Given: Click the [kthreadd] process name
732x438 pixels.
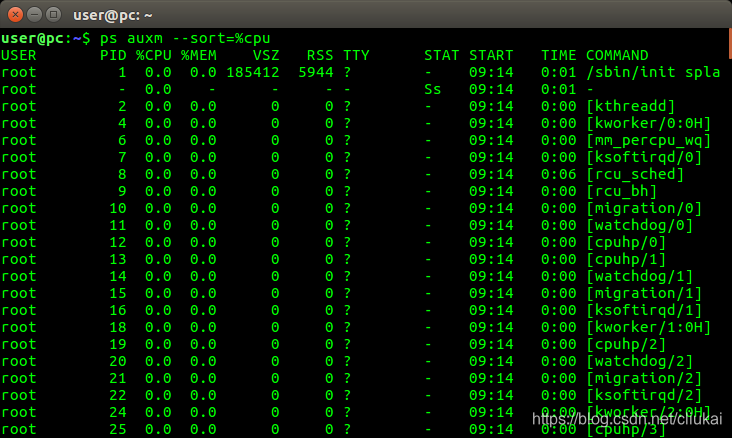Looking at the screenshot, I should click(631, 106).
